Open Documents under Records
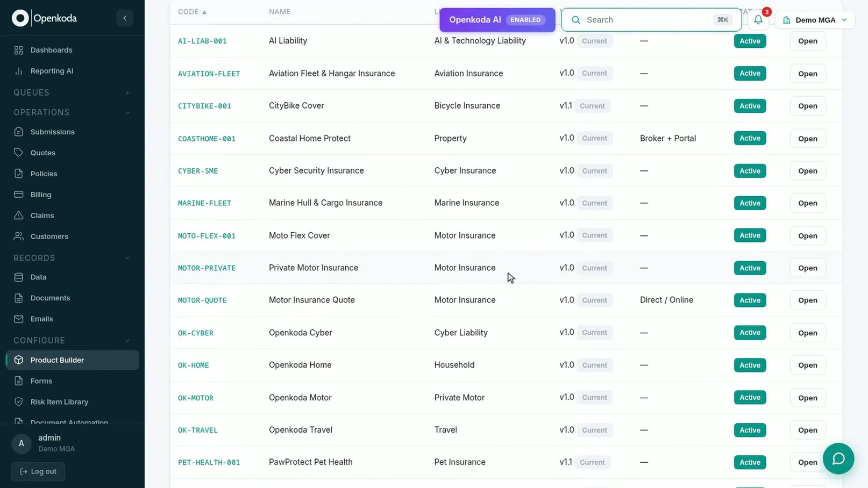This screenshot has width=868, height=488. [72, 298]
